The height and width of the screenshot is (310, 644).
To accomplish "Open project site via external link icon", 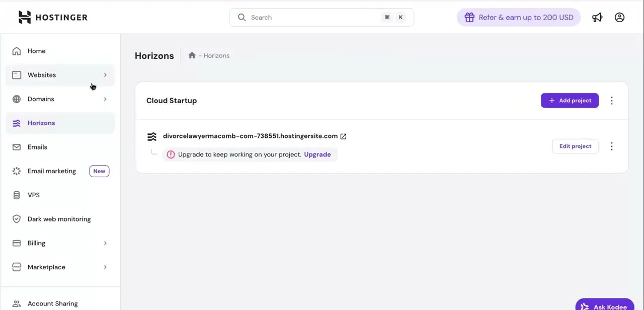I will [343, 136].
